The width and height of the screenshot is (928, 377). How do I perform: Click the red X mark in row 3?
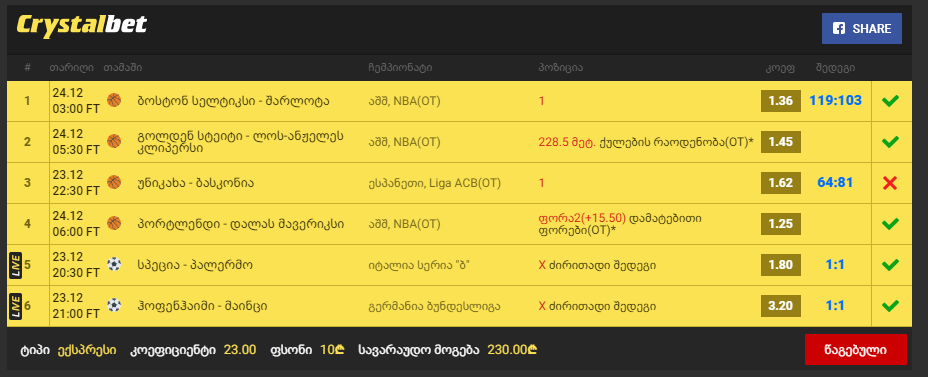(890, 183)
